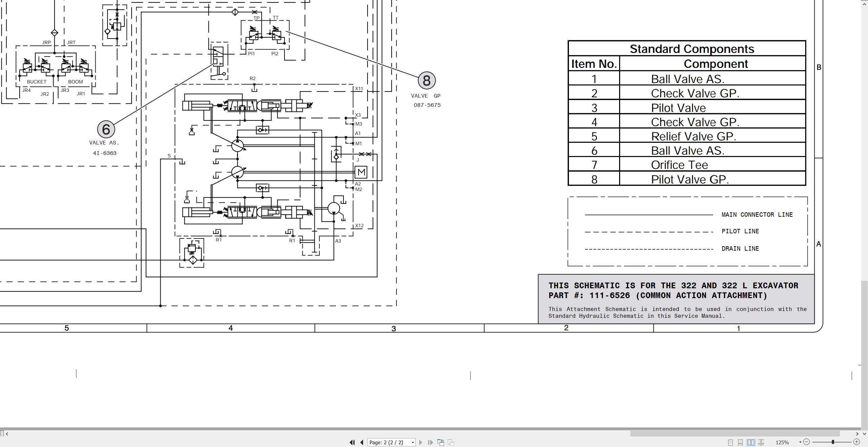Switch to single page view
Viewport: 868px width, 447px height.
730,442
